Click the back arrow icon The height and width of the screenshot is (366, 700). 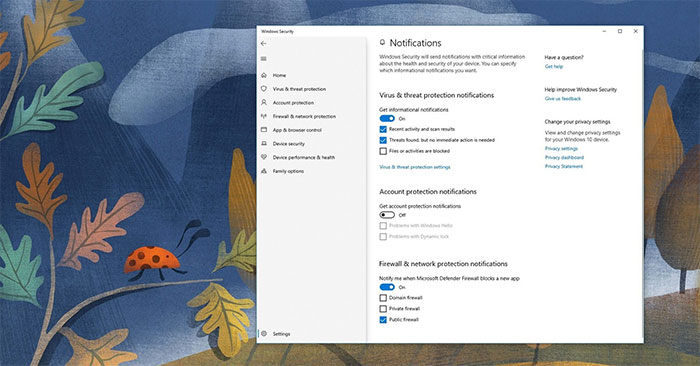tap(263, 43)
